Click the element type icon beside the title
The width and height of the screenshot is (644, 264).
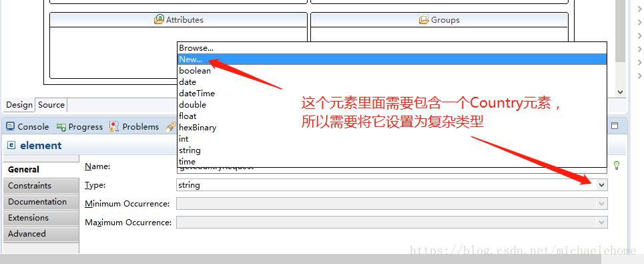[x=12, y=145]
